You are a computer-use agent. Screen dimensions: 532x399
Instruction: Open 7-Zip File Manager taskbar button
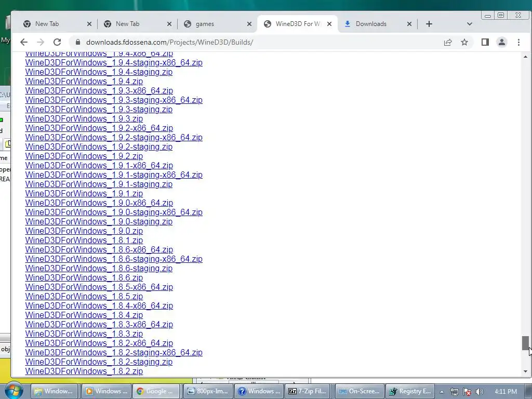(309, 391)
